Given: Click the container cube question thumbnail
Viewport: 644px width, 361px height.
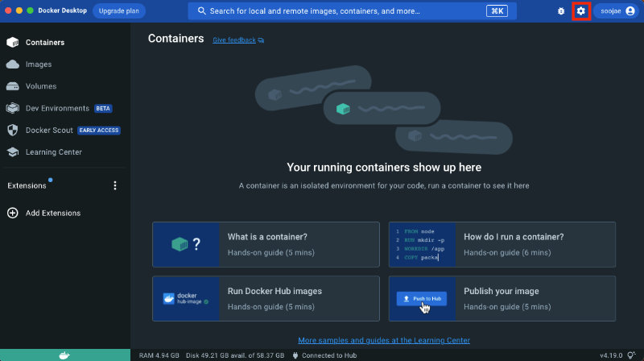Looking at the screenshot, I should [x=186, y=245].
